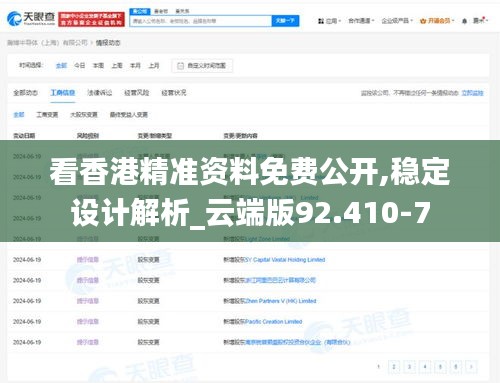Click the 立即监控 link
The width and height of the screenshot is (500, 383).
click(472, 93)
